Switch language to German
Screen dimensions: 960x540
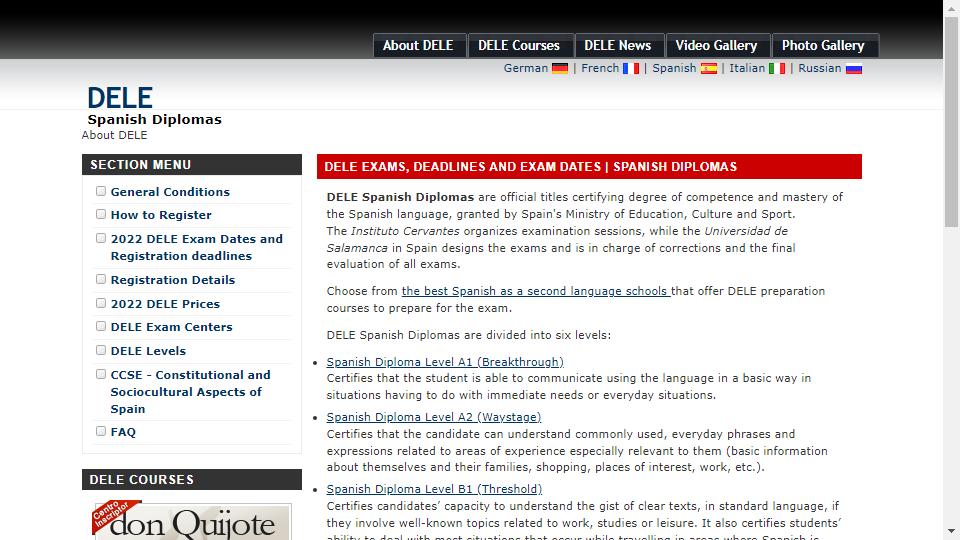[x=525, y=68]
